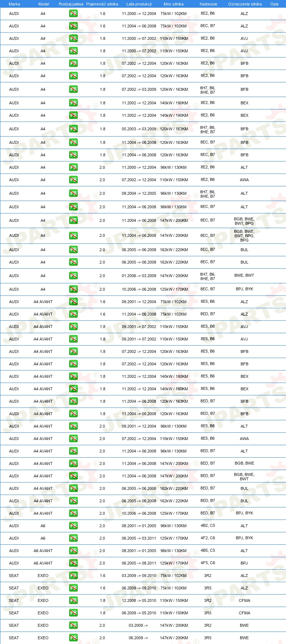Viewport: 286px width, 644px height.
Task: Click the Marka column header
Action: tap(14, 4)
